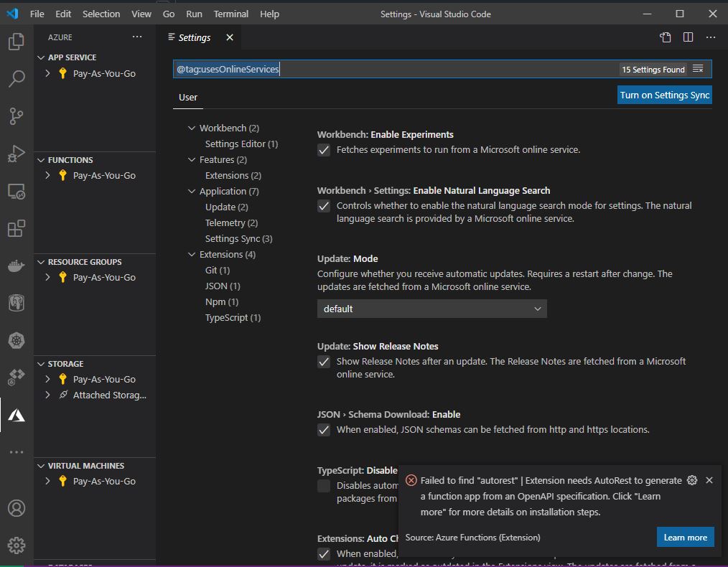Open the Run and Debug view
This screenshot has height=567, width=728.
click(x=17, y=154)
